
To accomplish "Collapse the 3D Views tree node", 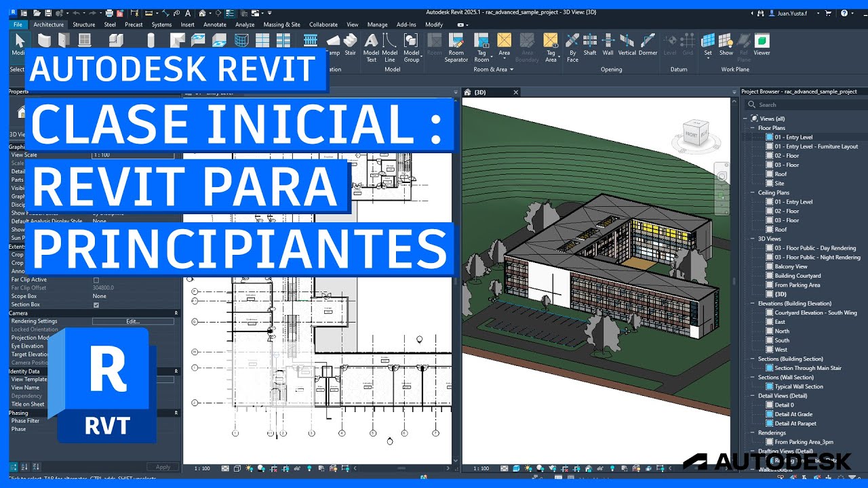I will pyautogui.click(x=752, y=239).
